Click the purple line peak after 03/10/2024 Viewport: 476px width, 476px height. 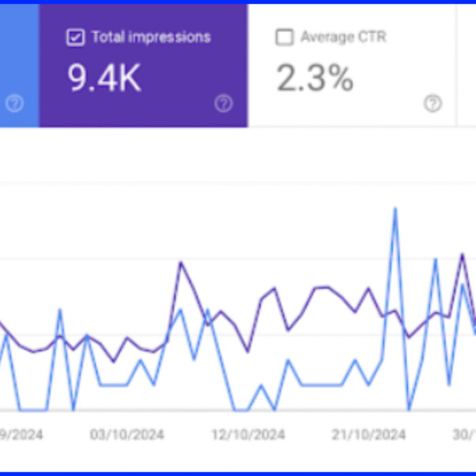click(x=181, y=262)
